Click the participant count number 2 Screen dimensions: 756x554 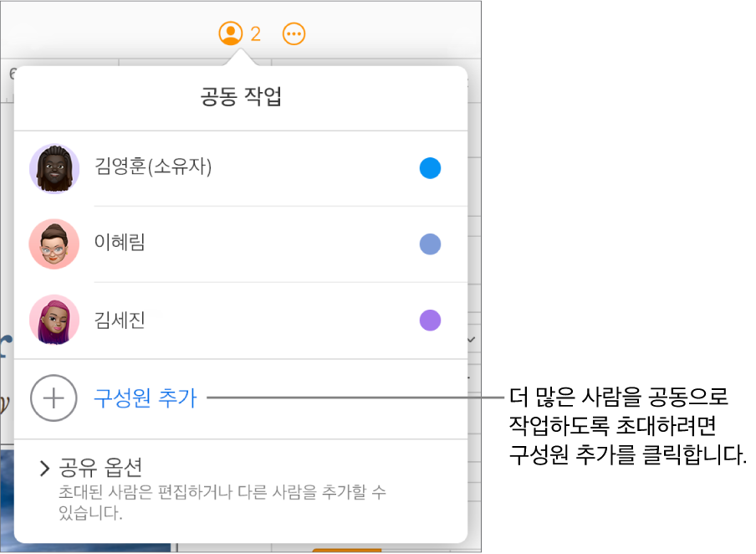[256, 33]
